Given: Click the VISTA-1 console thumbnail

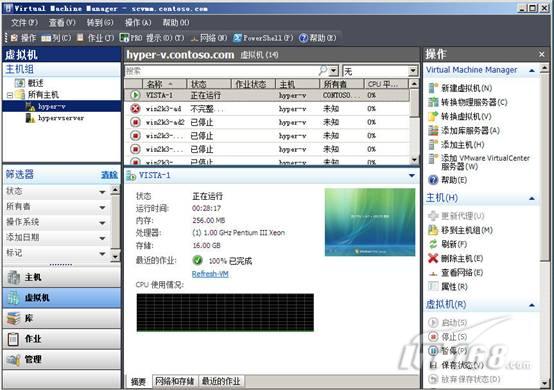Looking at the screenshot, I should pyautogui.click(x=370, y=222).
